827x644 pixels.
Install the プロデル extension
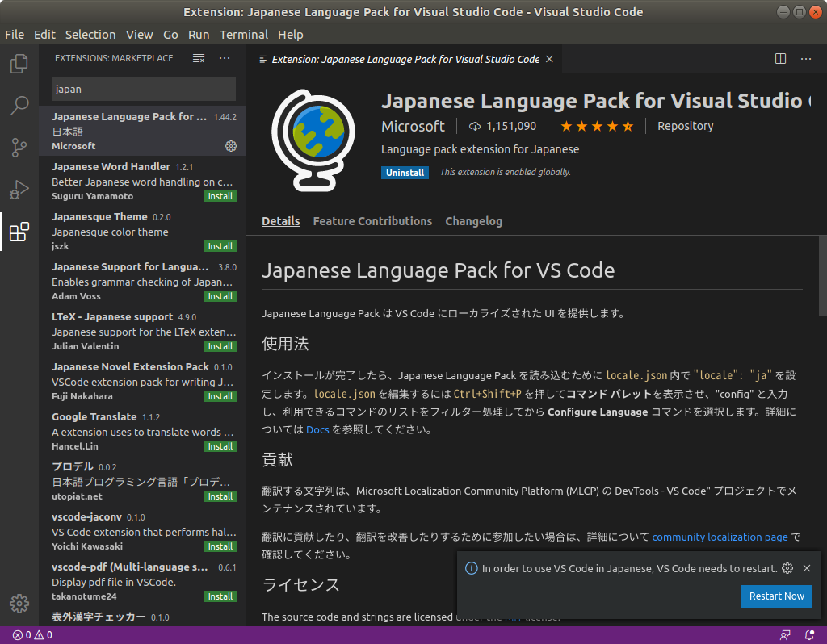coord(220,496)
